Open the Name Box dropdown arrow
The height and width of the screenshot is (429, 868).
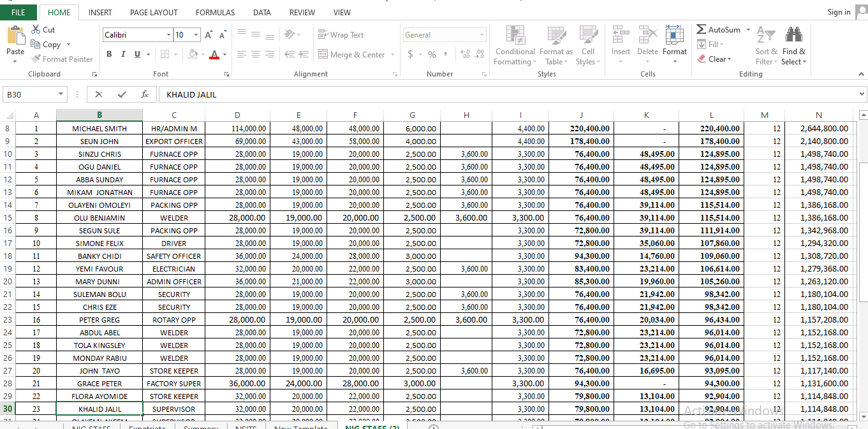point(61,94)
